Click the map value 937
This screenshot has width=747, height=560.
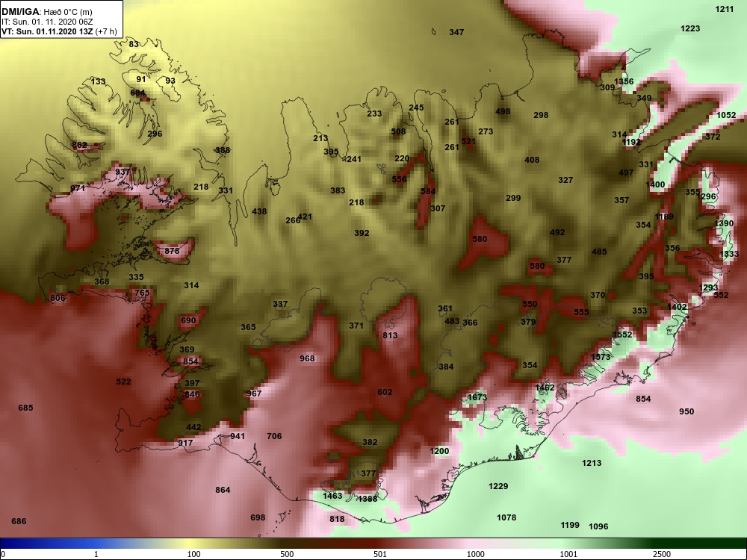(x=123, y=172)
